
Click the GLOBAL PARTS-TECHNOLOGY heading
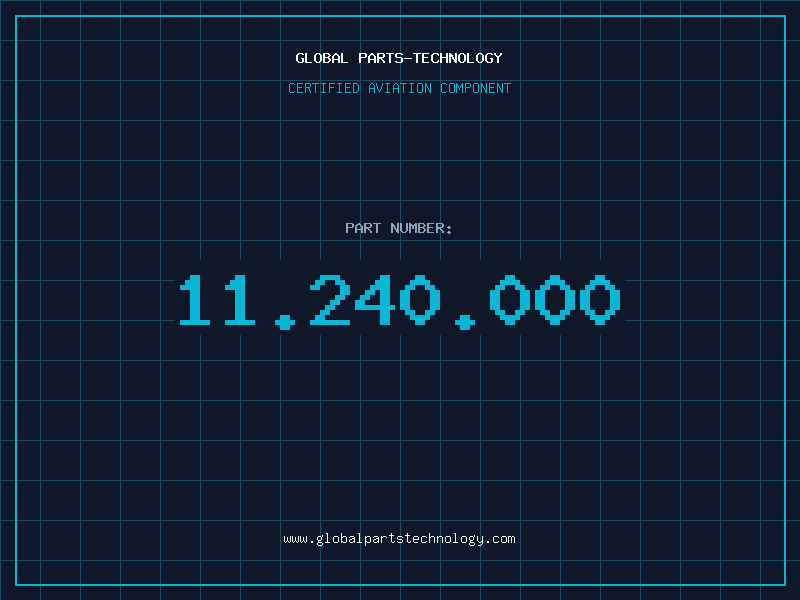coord(399,58)
